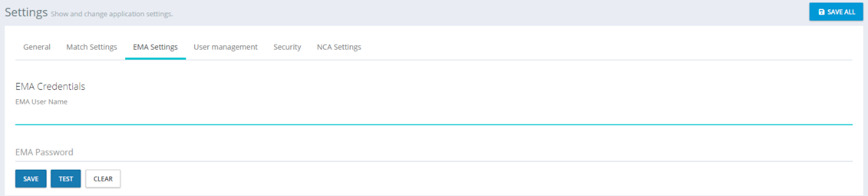This screenshot has width=868, height=196.
Task: Click the grey underline of the password field
Action: tap(434, 161)
